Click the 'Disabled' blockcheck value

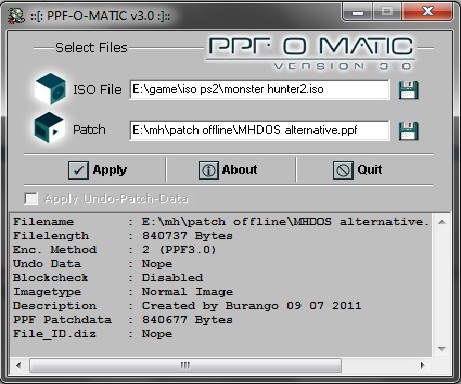tap(172, 278)
